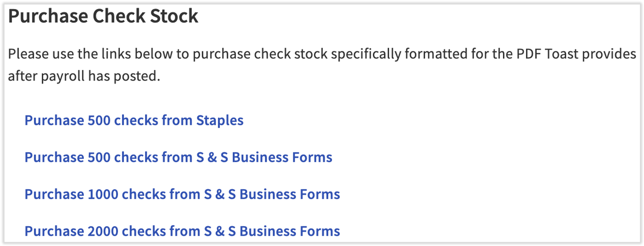Click the text "after payroll has posted"
Image resolution: width=644 pixels, height=246 pixels.
coord(84,76)
